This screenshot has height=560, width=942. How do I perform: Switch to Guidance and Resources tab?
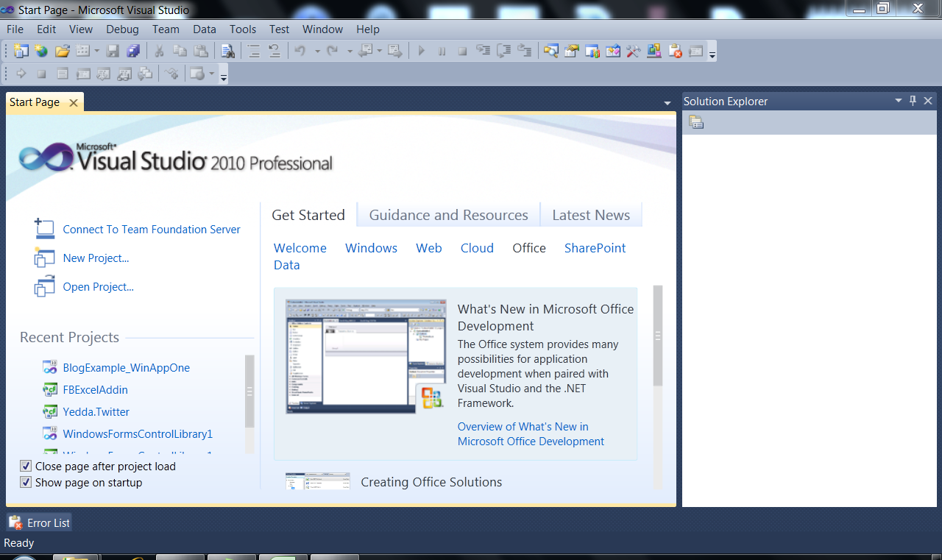tap(448, 215)
